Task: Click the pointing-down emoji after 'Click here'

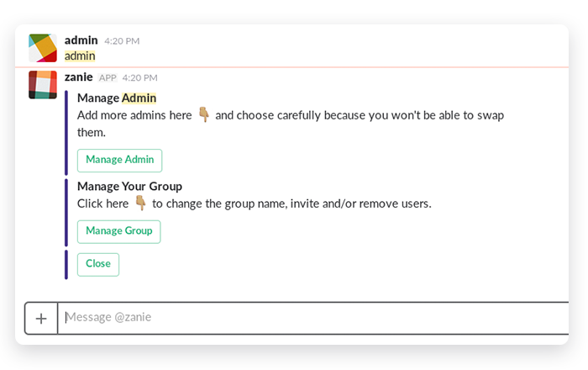Action: [140, 203]
